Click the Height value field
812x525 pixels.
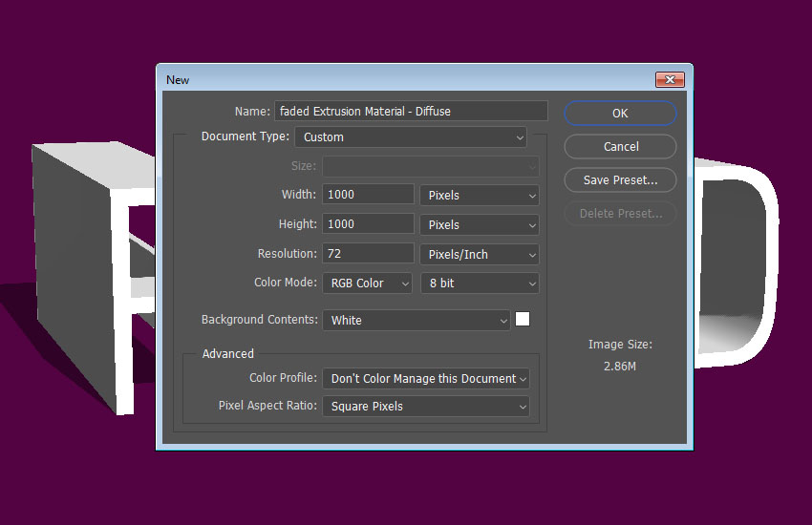[368, 224]
